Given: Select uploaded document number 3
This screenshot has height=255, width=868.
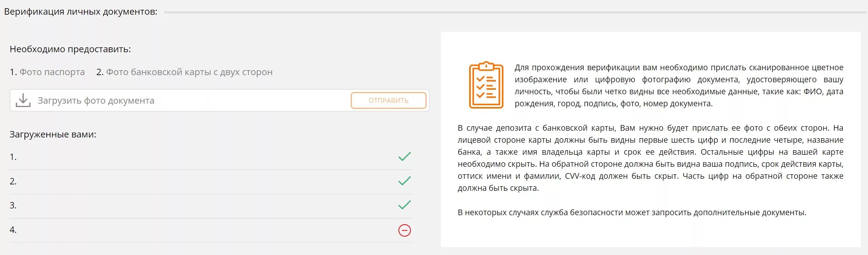Looking at the screenshot, I should click(x=13, y=205).
